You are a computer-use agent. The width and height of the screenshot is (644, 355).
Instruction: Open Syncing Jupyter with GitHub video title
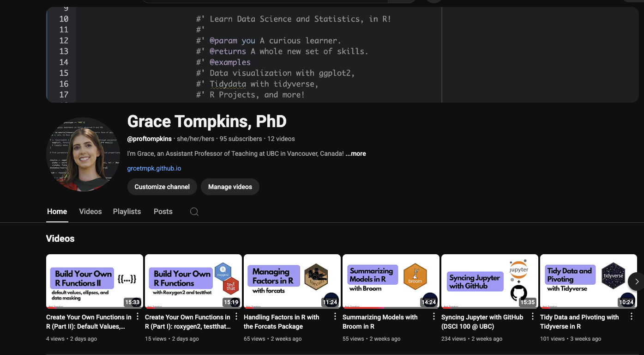[482, 321]
